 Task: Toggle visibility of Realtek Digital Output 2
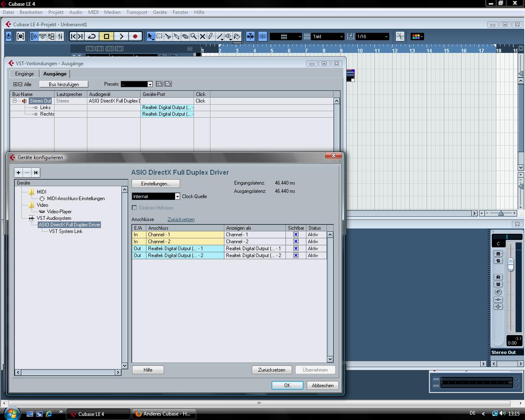(x=296, y=256)
